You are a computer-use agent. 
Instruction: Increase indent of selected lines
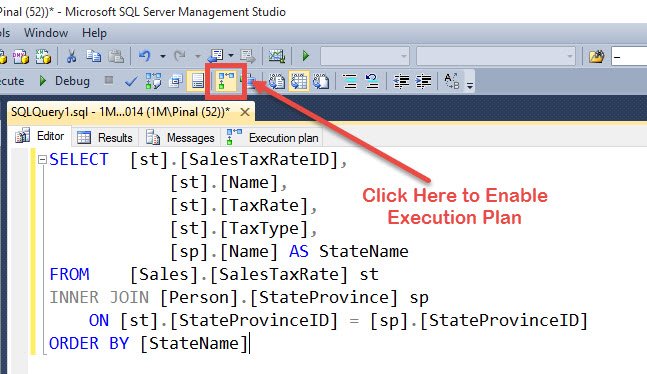tap(423, 81)
